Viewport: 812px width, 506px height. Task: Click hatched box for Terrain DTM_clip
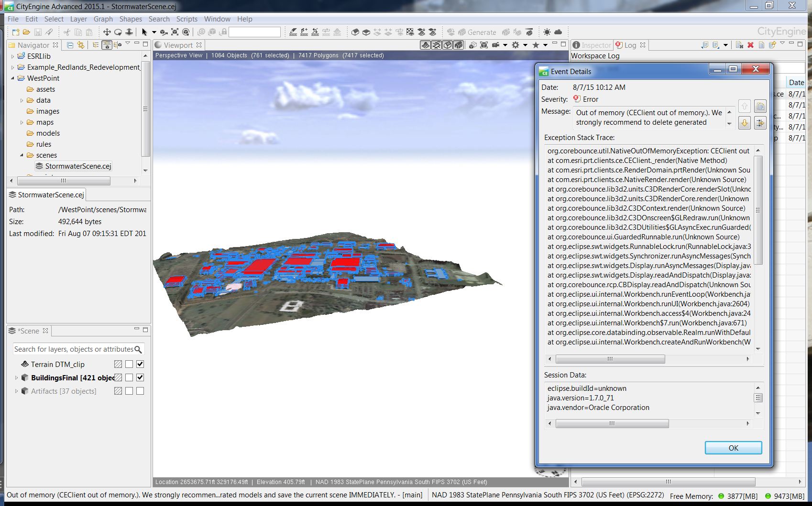(118, 364)
